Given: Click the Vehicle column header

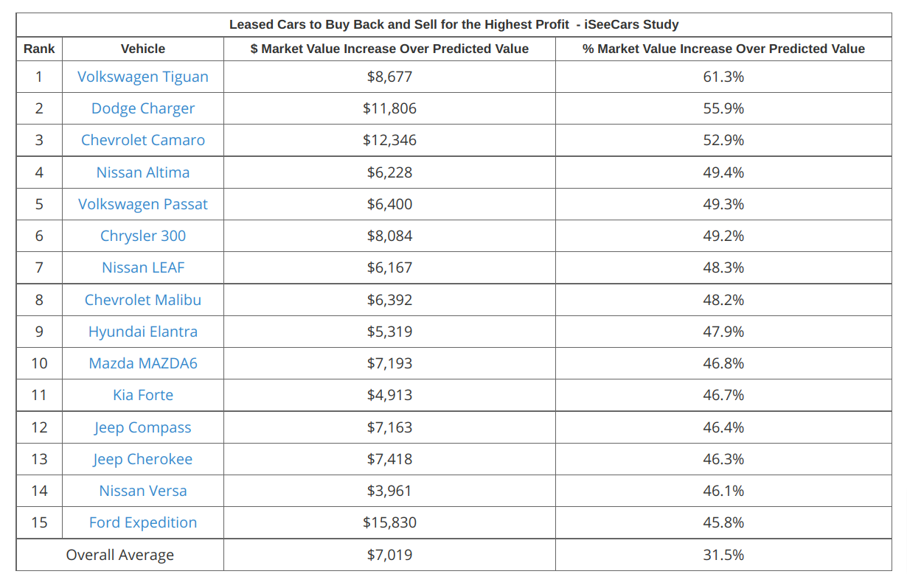Looking at the screenshot, I should (143, 49).
